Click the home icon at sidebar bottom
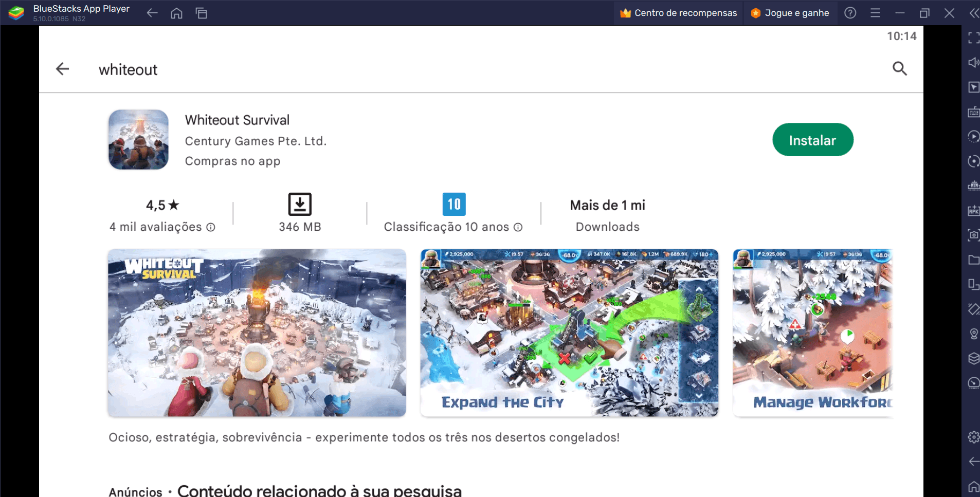Screen dimensions: 980x497 click(973, 486)
